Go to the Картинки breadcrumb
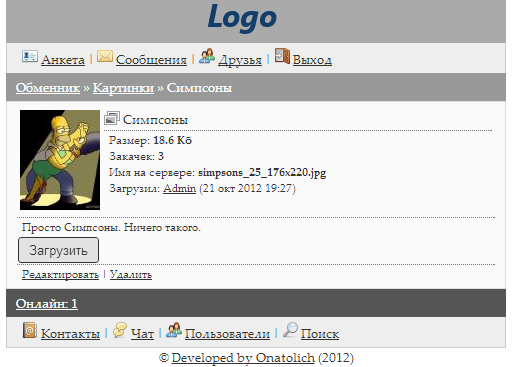514x367 pixels. [123, 88]
